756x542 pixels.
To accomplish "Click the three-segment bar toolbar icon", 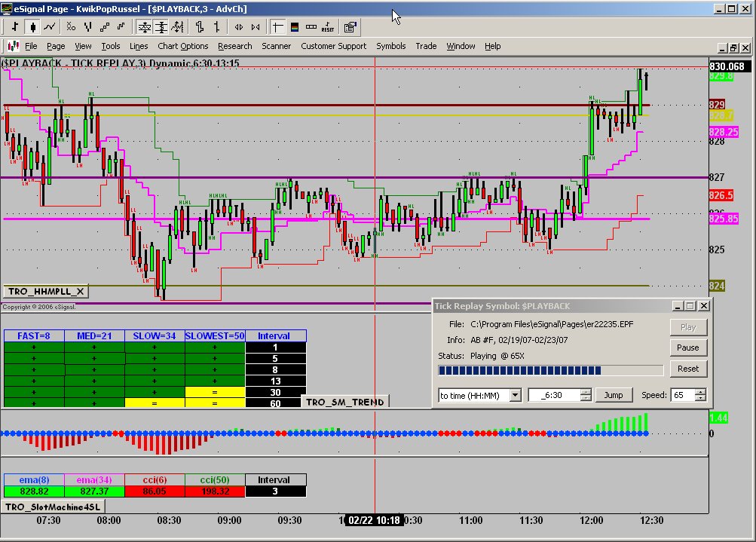I will pyautogui.click(x=311, y=27).
